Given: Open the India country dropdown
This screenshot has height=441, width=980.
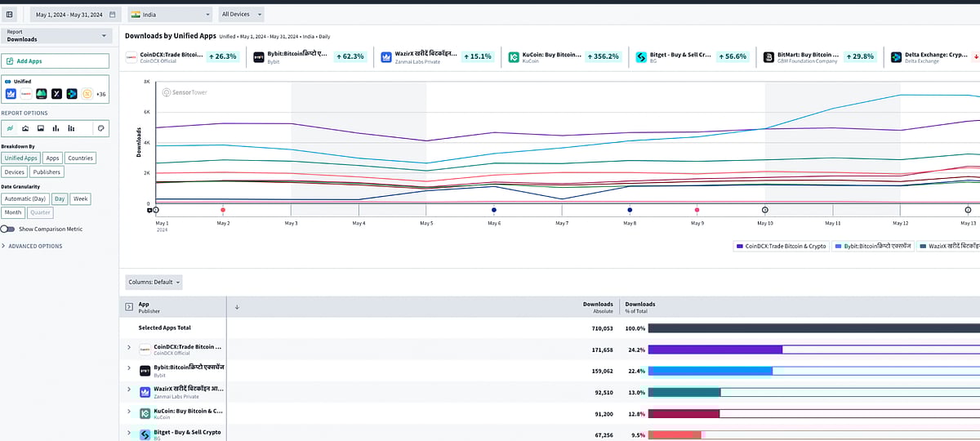Looking at the screenshot, I should click(170, 15).
